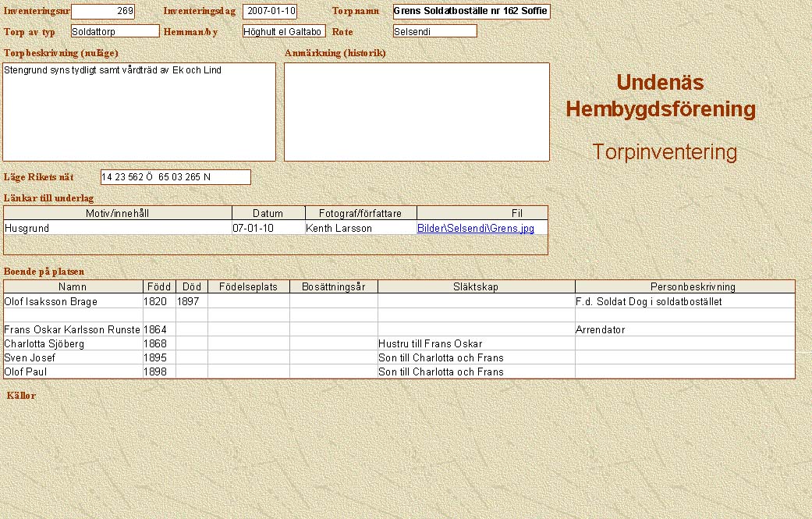The width and height of the screenshot is (812, 519).
Task: Select the Husgrund cell in links table
Action: (118, 229)
